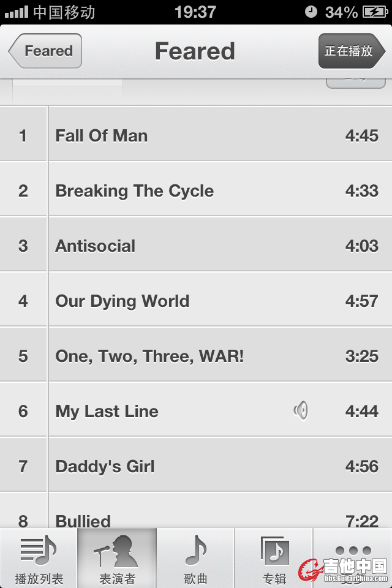This screenshot has width=392, height=588.
Task: Tap the album artwork thumbnail at top
Action: click(67, 90)
